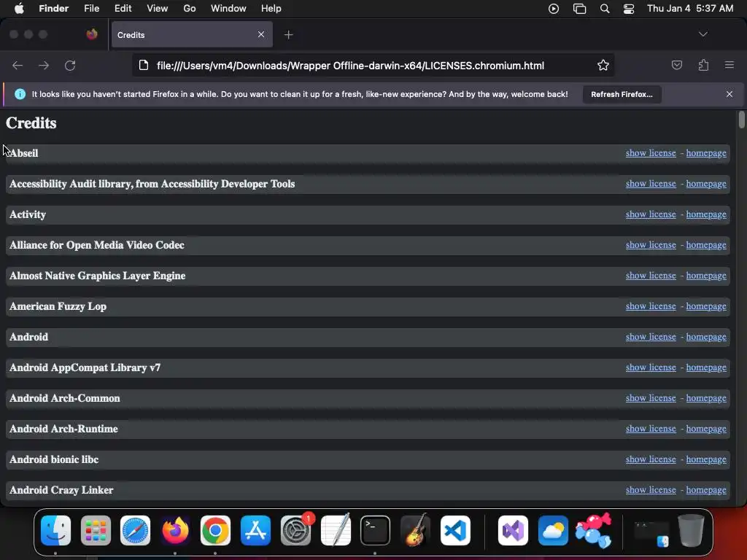
Task: Open homepage link for Android Crazy Linker
Action: click(x=706, y=490)
